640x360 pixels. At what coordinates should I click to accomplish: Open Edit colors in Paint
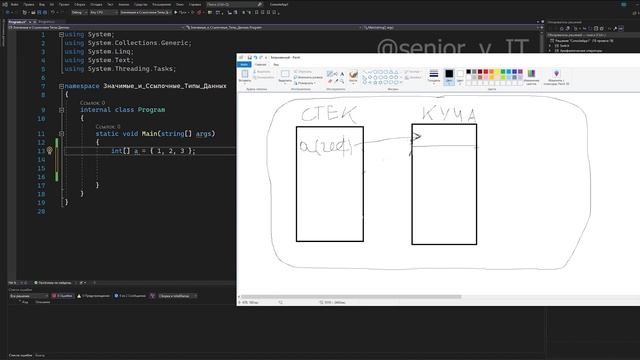[531, 77]
